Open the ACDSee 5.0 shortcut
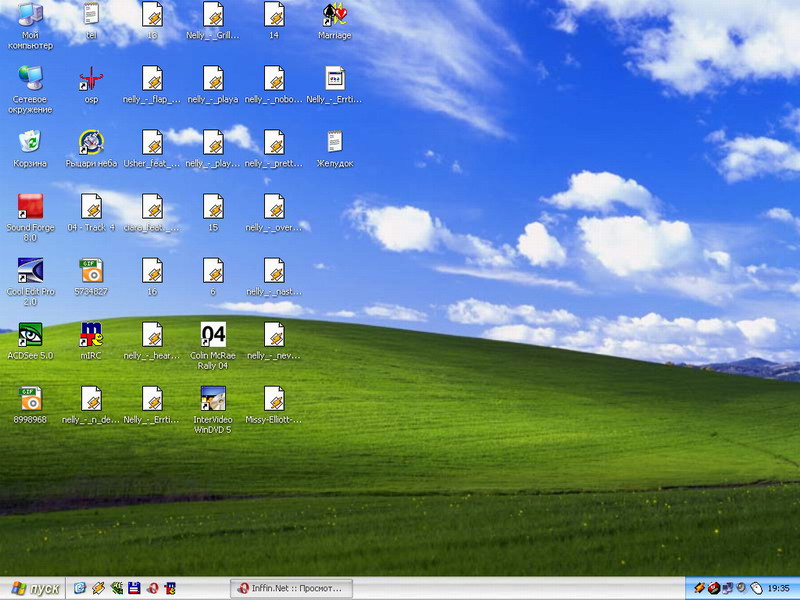This screenshot has height=600, width=800. 30,335
